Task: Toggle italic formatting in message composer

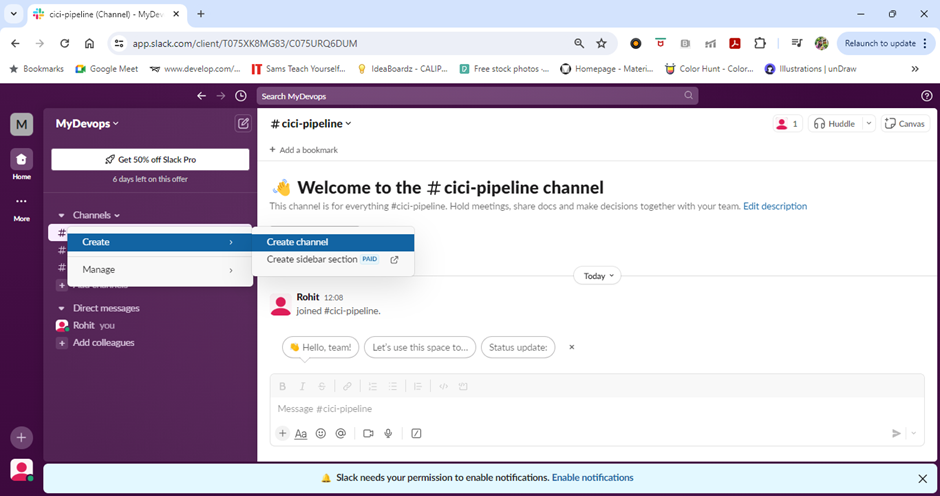Action: (302, 386)
